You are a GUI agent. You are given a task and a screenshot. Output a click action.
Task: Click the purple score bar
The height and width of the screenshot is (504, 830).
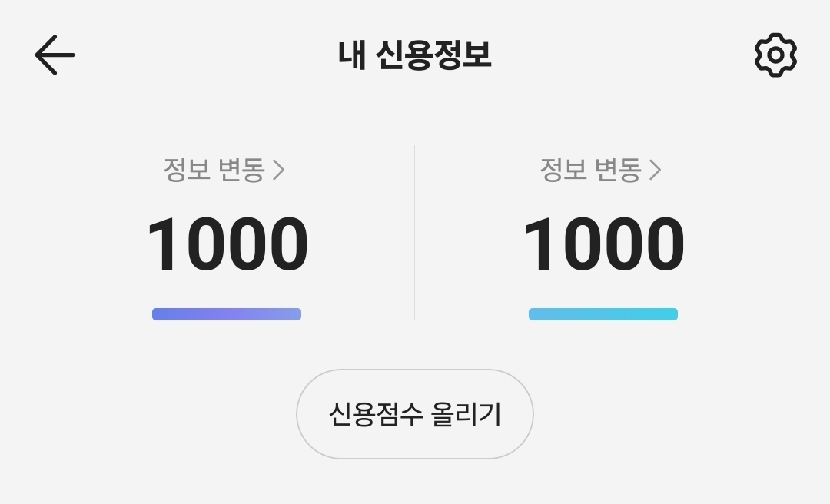[227, 314]
